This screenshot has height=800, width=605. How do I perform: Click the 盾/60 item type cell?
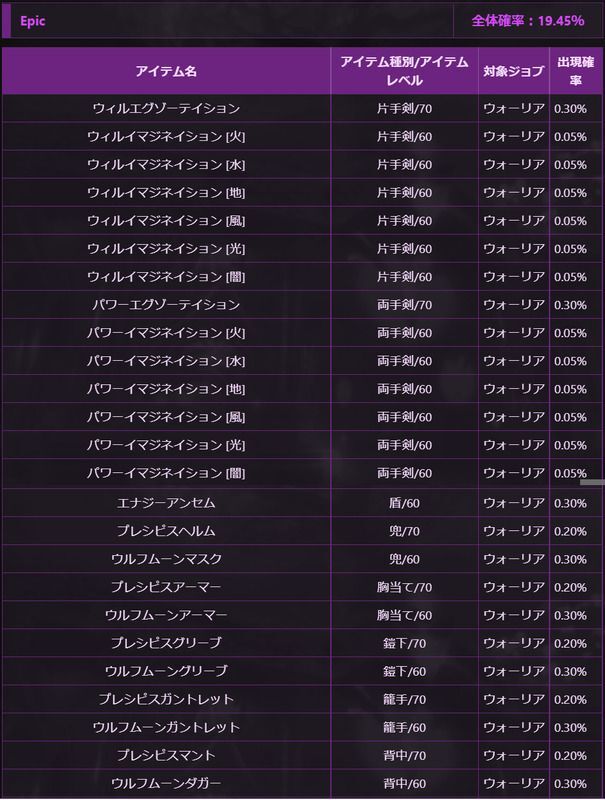point(404,502)
